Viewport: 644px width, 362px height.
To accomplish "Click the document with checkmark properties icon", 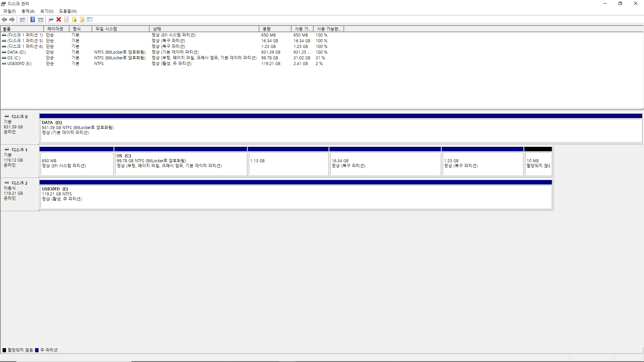I will [66, 20].
